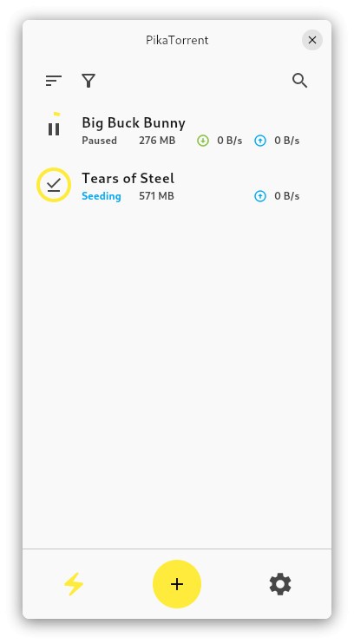
Task: Click the search magnifier icon
Action: (x=300, y=81)
